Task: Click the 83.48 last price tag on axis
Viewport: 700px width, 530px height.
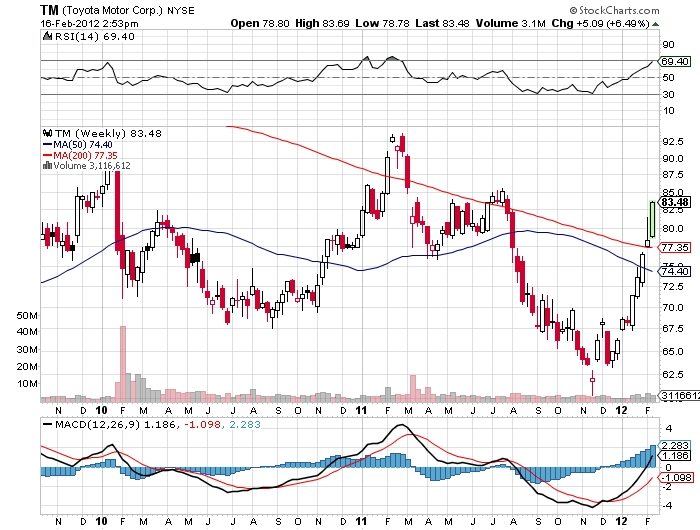Action: [675, 202]
